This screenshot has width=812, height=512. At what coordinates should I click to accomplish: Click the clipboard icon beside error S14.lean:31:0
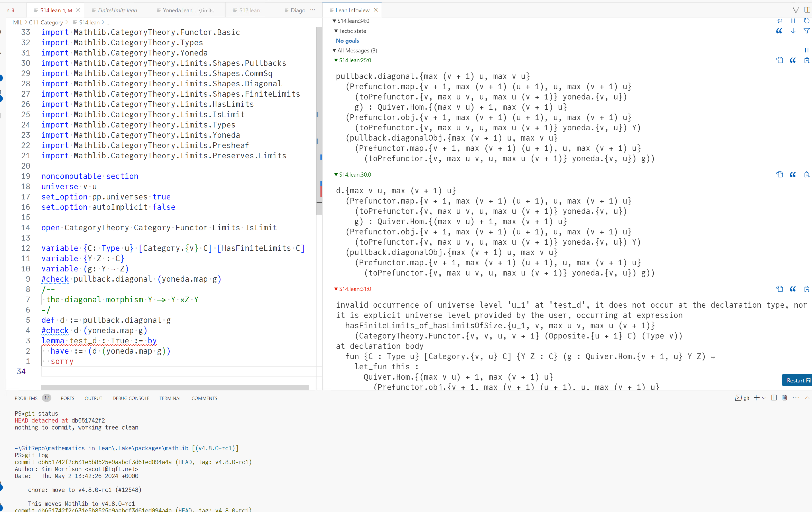(x=807, y=289)
